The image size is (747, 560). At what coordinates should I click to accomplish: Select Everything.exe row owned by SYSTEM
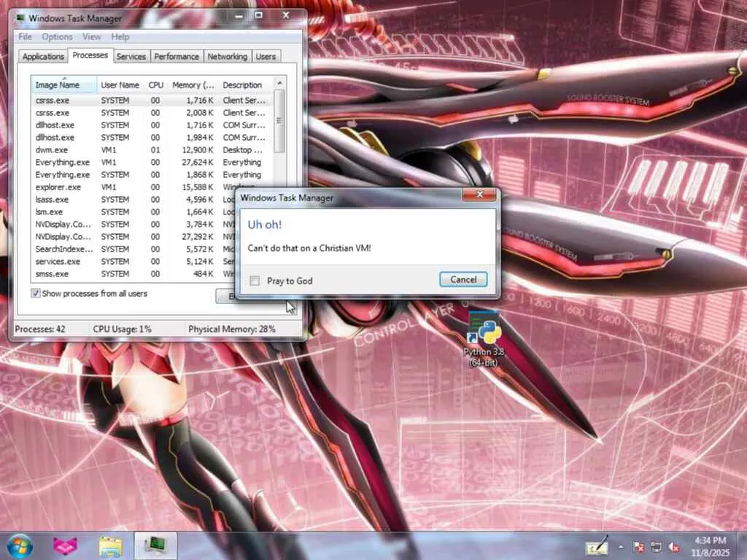point(152,175)
